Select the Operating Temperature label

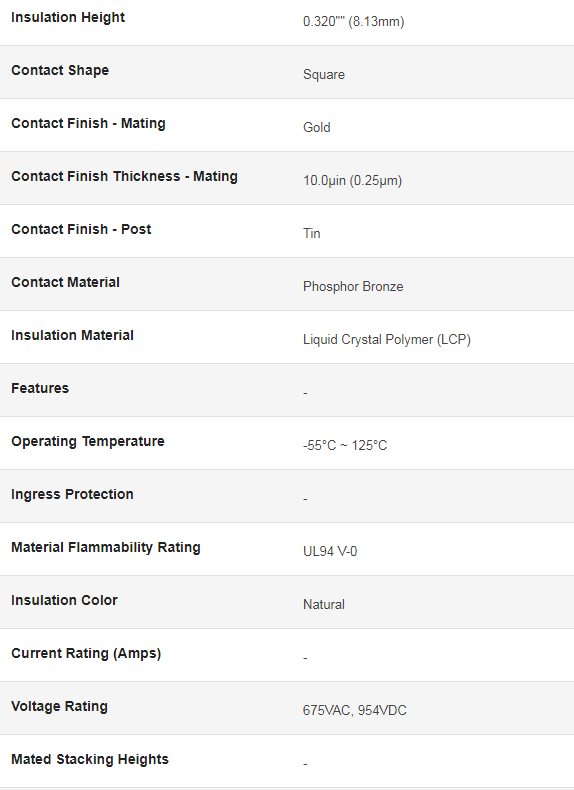pyautogui.click(x=88, y=441)
